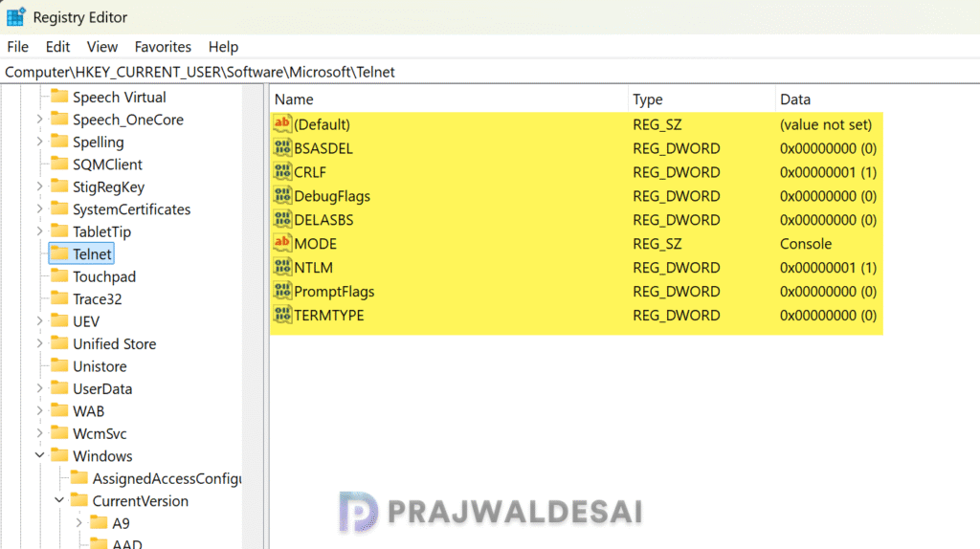Select the PromptFlags DWORD value icon

pyautogui.click(x=282, y=291)
